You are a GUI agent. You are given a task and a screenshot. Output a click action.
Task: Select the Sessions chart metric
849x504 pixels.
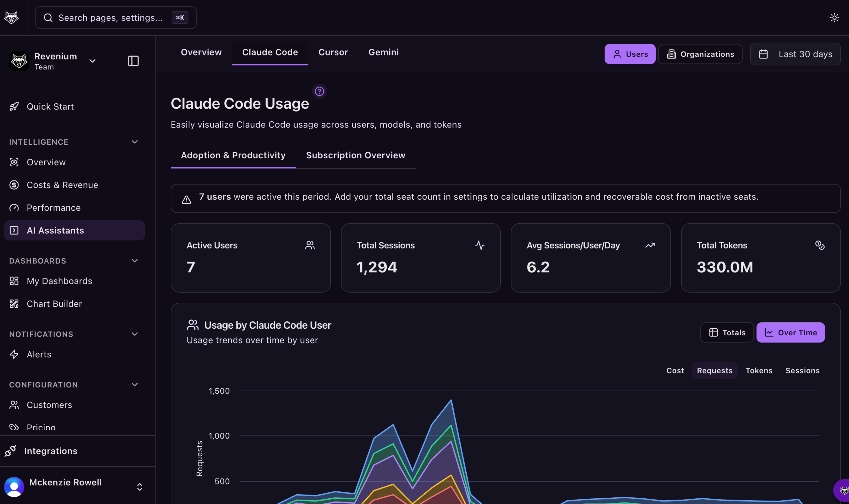tap(802, 371)
